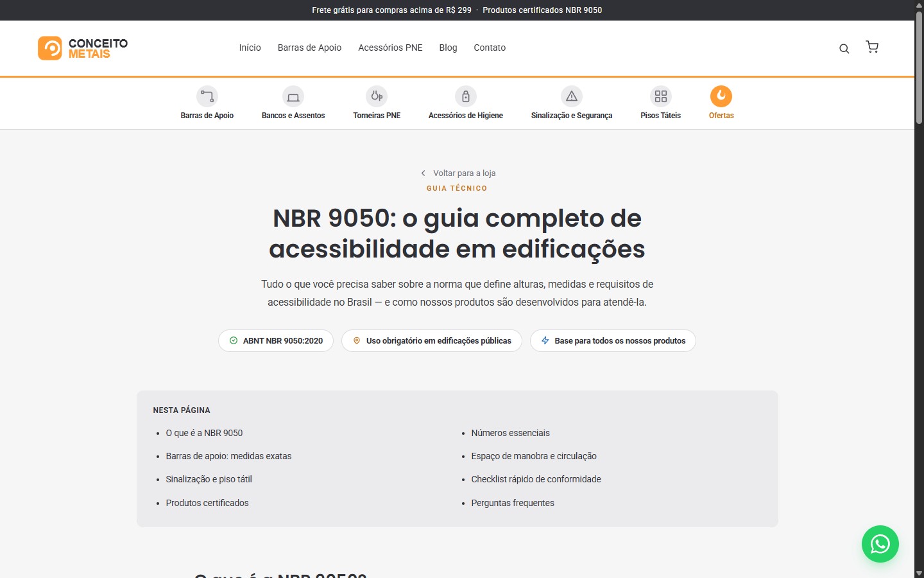The height and width of the screenshot is (578, 924).
Task: Click the page vertical scrollbar thumb
Action: coord(919,67)
